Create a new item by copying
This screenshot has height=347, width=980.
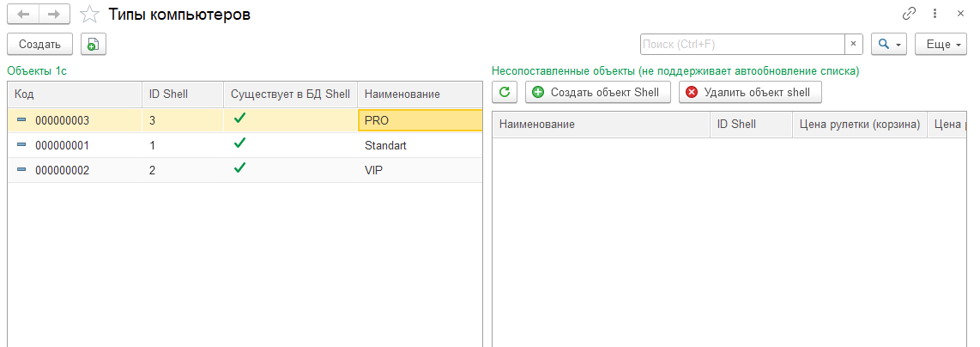point(94,45)
